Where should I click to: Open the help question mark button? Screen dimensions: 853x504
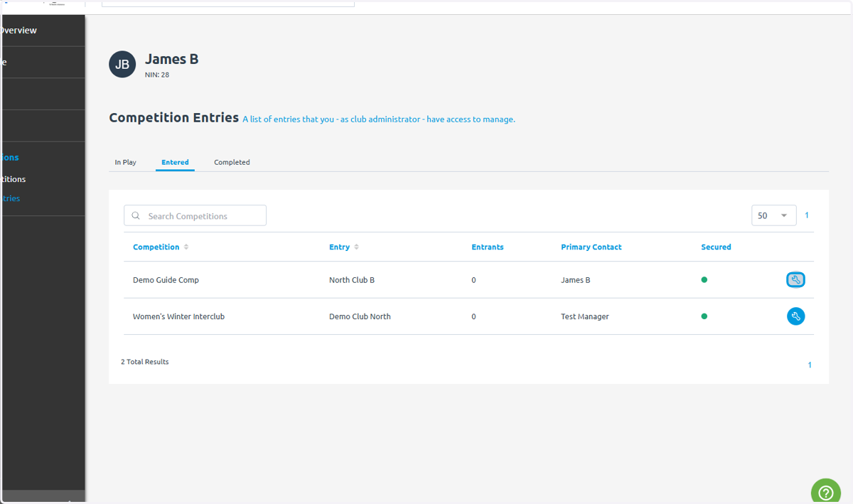[x=826, y=491]
